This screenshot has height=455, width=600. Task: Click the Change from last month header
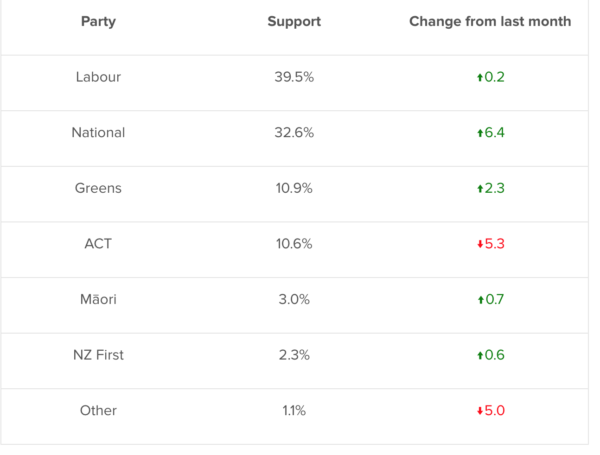click(490, 21)
